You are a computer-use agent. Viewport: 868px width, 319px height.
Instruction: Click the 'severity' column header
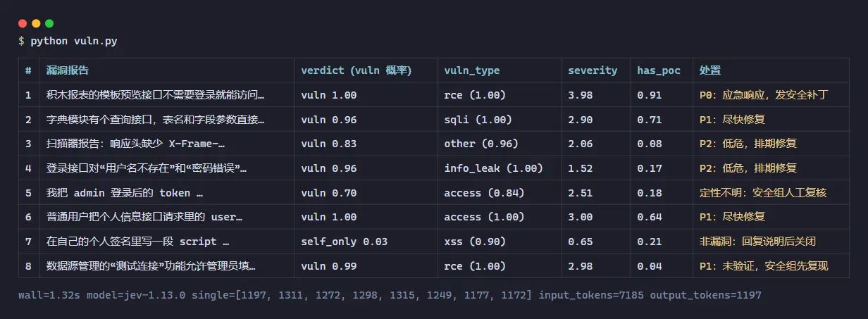593,70
